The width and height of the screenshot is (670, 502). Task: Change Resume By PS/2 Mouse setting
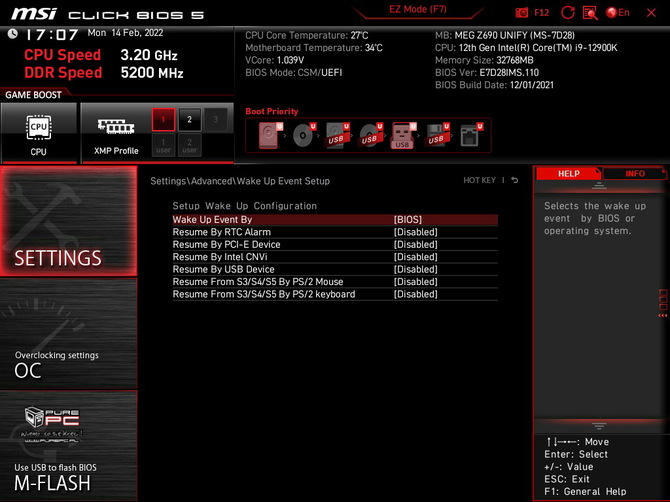[x=335, y=282]
